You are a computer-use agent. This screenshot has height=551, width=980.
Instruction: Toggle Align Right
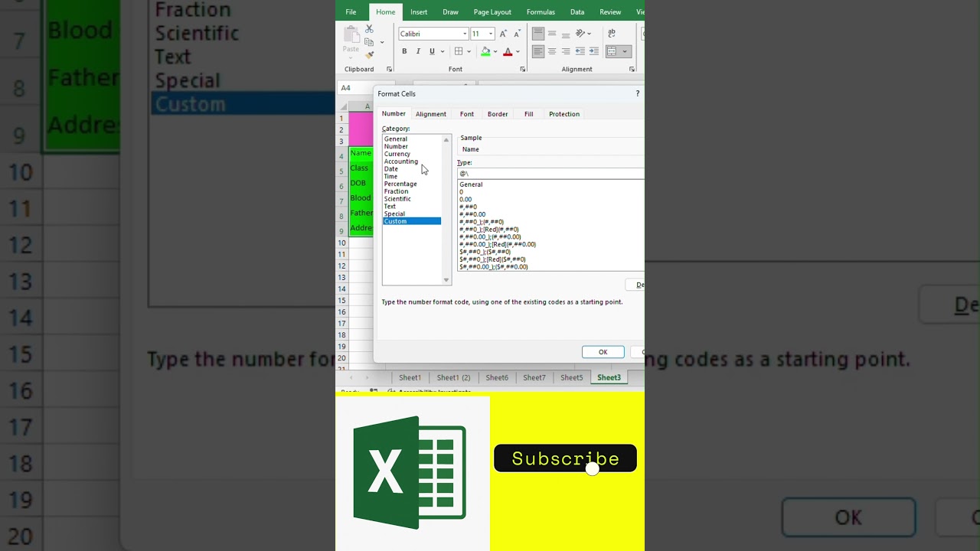566,51
